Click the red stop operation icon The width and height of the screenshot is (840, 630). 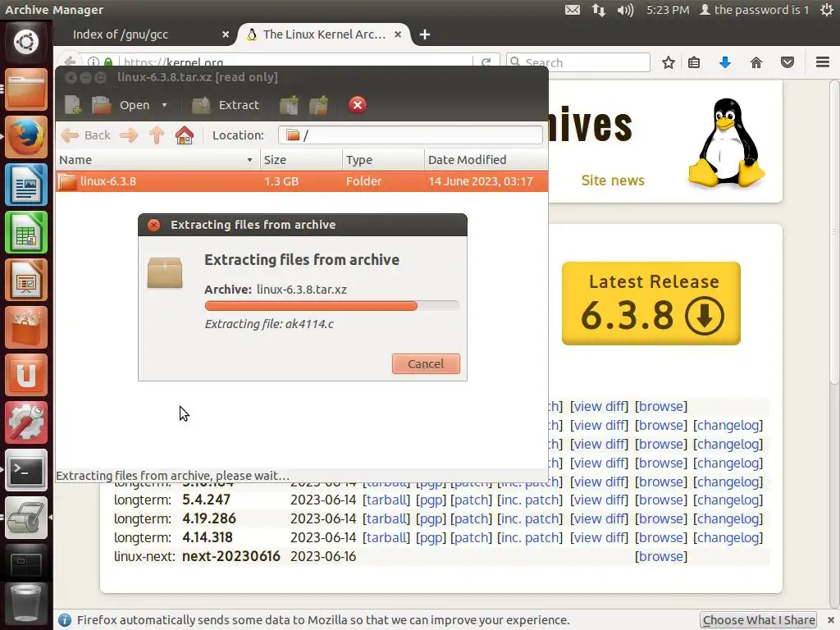click(358, 105)
